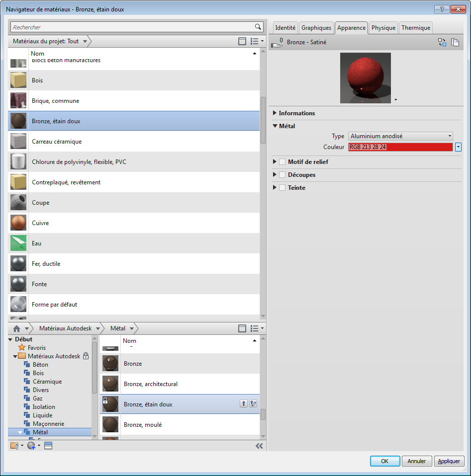
Task: Switch to the Apparence tab
Action: click(351, 28)
